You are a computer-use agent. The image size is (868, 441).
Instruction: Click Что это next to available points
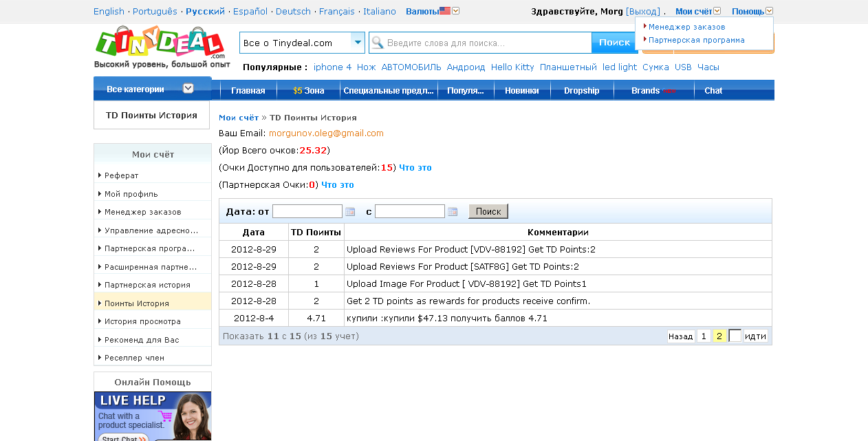(x=415, y=167)
